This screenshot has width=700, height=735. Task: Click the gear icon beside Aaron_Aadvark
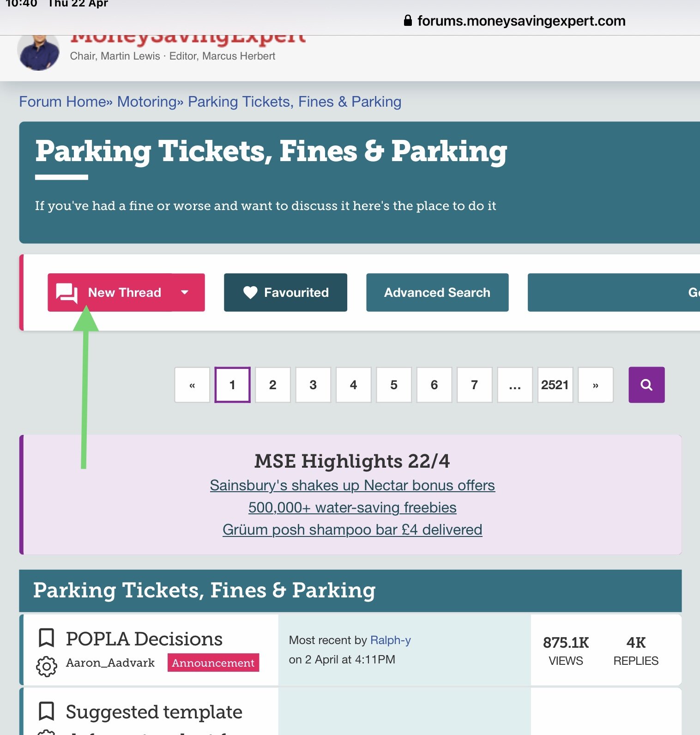coord(47,666)
